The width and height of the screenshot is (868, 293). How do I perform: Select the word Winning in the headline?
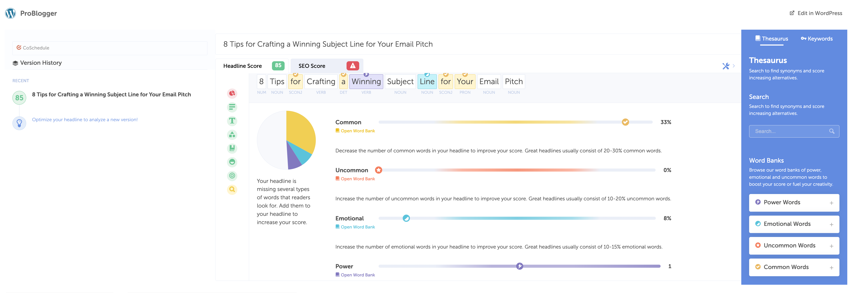[366, 82]
